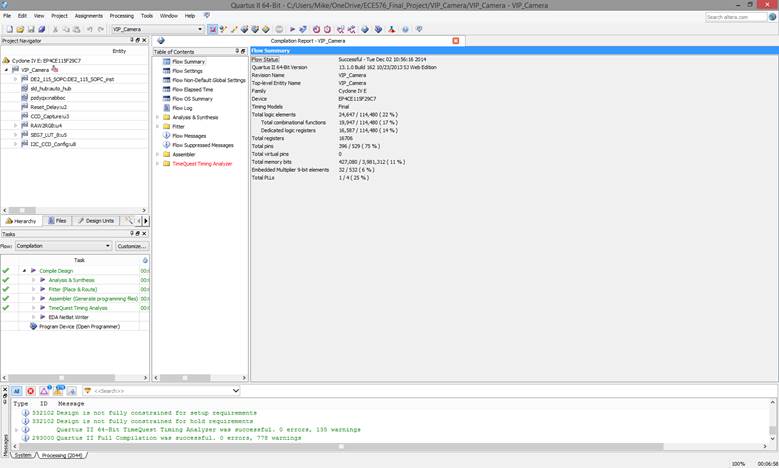
Task: Select CCD_Capture:u3 in hierarchy
Action: 50,116
